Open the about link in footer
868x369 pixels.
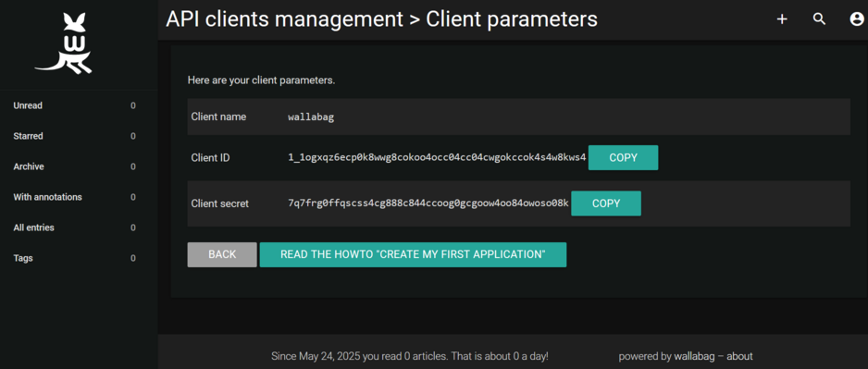[739, 356]
